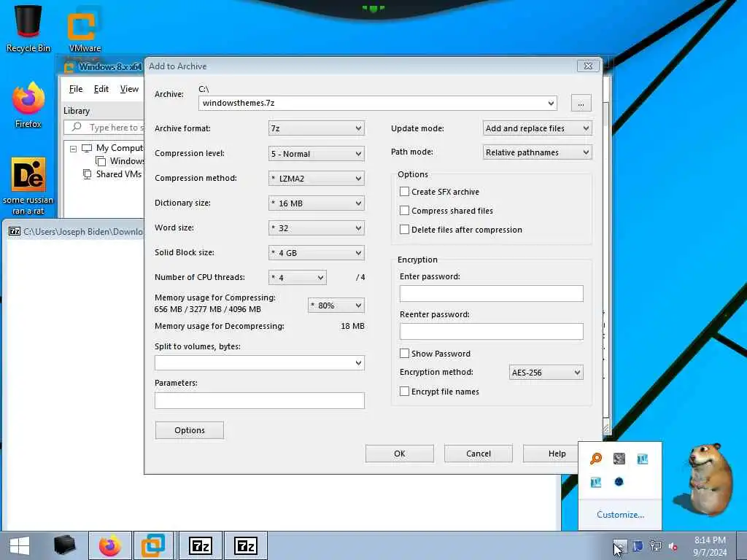
Task: Toggle the Show Password checkbox
Action: (x=404, y=354)
